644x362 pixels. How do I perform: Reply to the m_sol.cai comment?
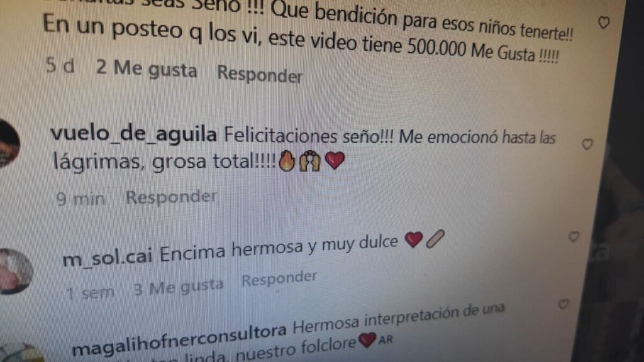tap(279, 278)
